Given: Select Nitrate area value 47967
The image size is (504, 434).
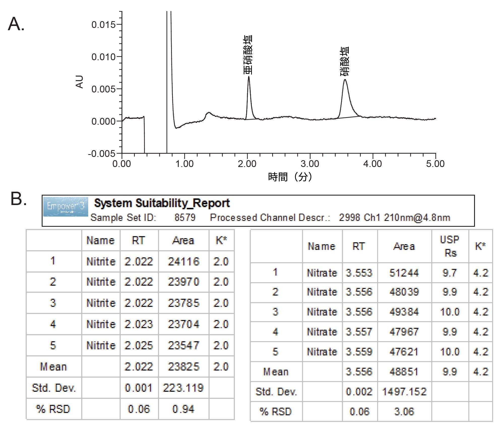Looking at the screenshot, I should coord(404,332).
